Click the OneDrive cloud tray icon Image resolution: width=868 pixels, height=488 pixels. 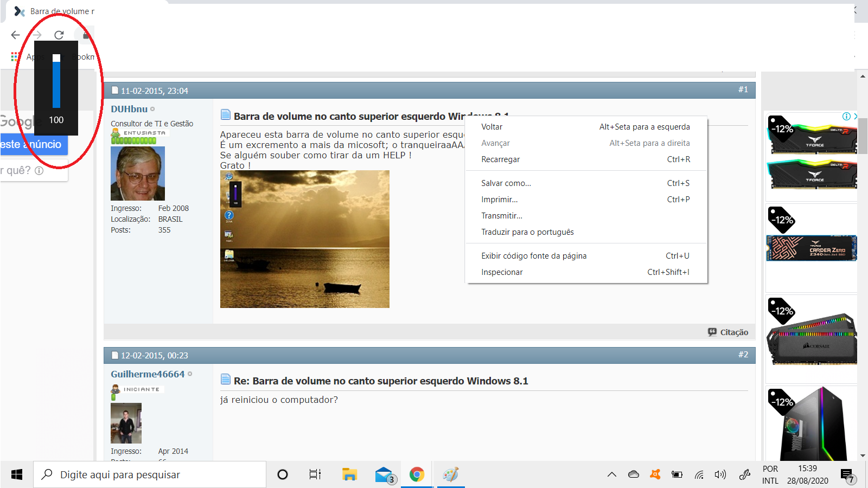pos(634,474)
